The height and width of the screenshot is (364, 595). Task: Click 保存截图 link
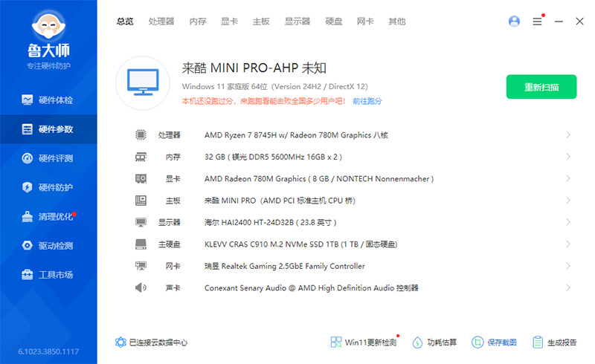pyautogui.click(x=494, y=342)
